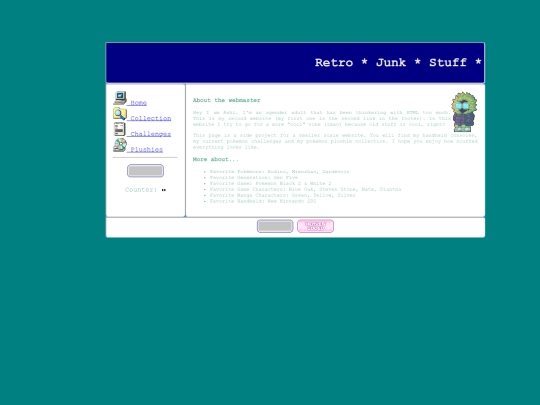Click the grey badge button in the footer
Screen dimensions: 540x405
click(x=275, y=226)
